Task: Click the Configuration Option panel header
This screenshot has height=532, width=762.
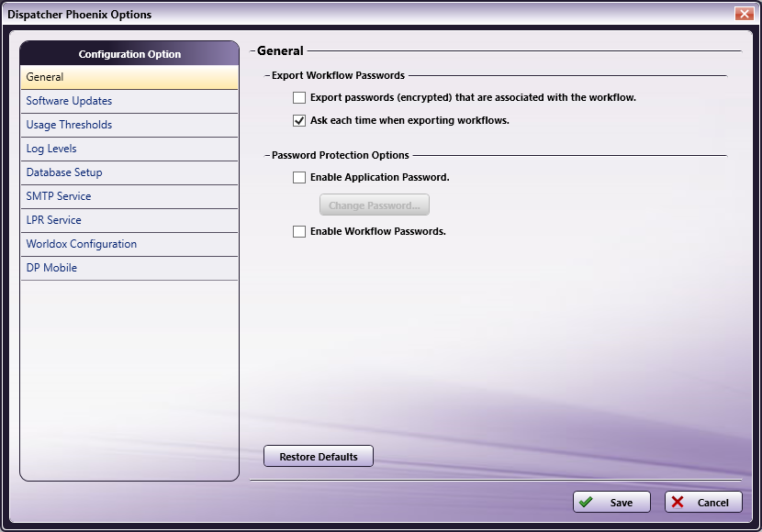Action: point(129,54)
